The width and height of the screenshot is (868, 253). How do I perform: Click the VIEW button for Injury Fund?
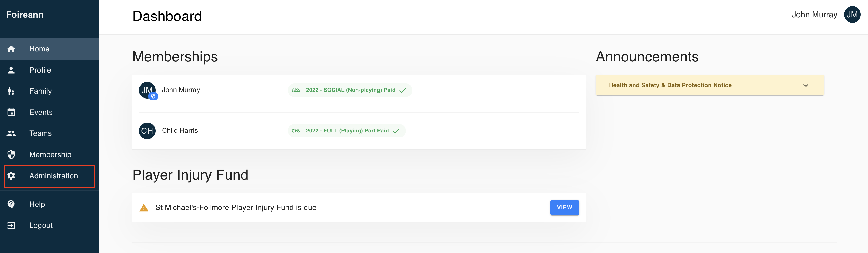(x=564, y=208)
